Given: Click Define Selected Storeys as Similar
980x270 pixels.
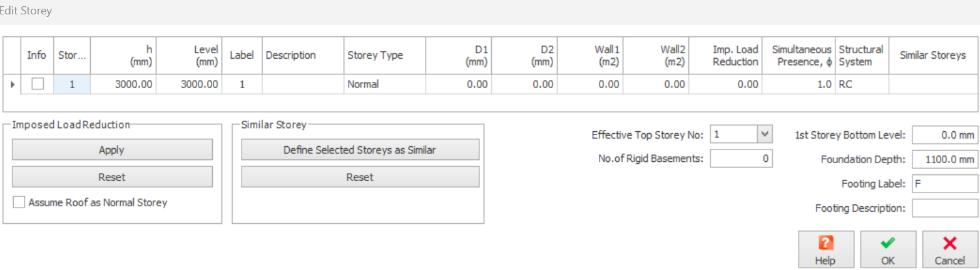Looking at the screenshot, I should click(360, 150).
